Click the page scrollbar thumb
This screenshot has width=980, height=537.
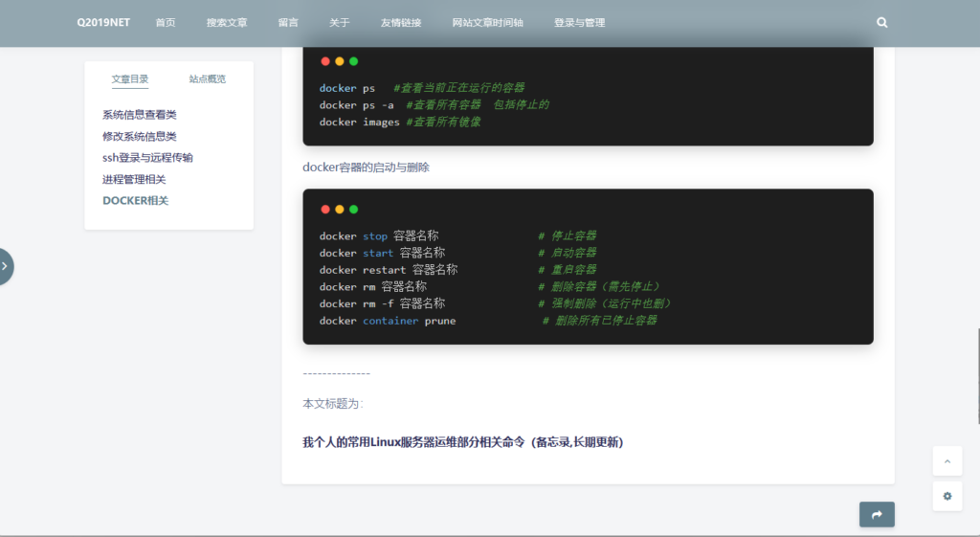tap(977, 375)
